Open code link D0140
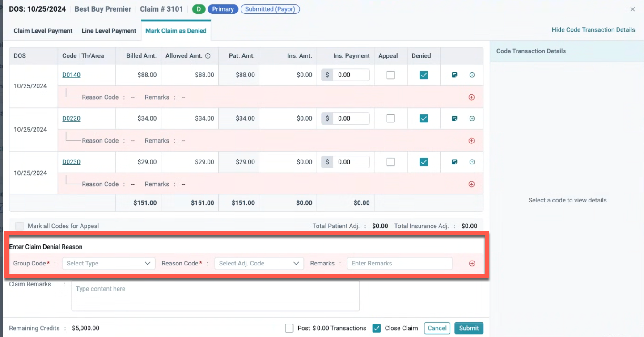 tap(71, 75)
